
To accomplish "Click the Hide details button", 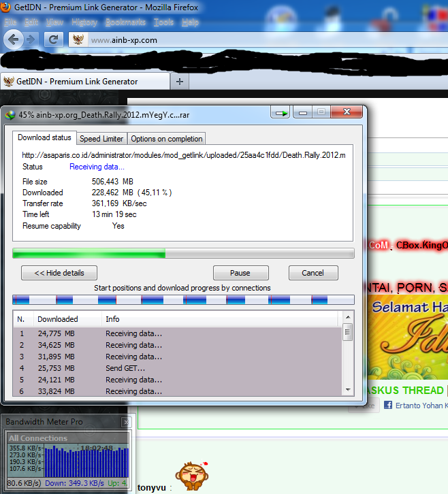I will click(x=59, y=273).
